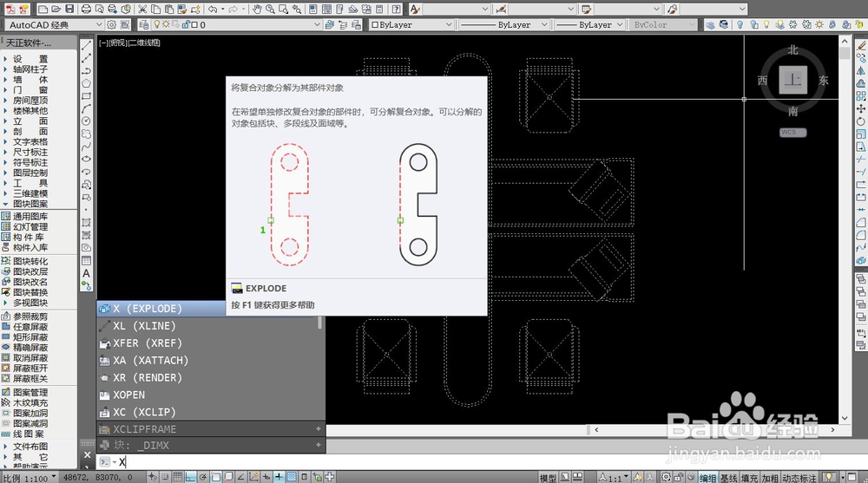Open the Layer Properties Manager icon
Image resolution: width=868 pixels, height=483 pixels.
pos(144,25)
